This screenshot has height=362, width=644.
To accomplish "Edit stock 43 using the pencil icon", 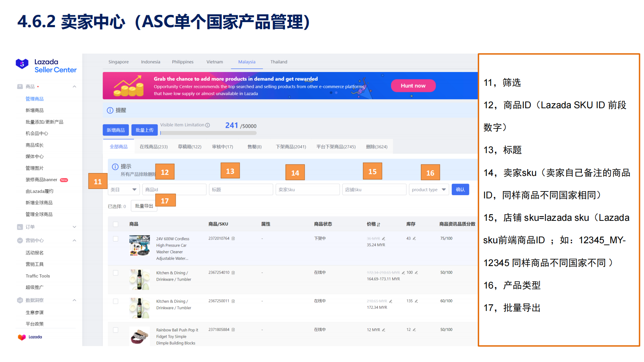I will (x=414, y=238).
